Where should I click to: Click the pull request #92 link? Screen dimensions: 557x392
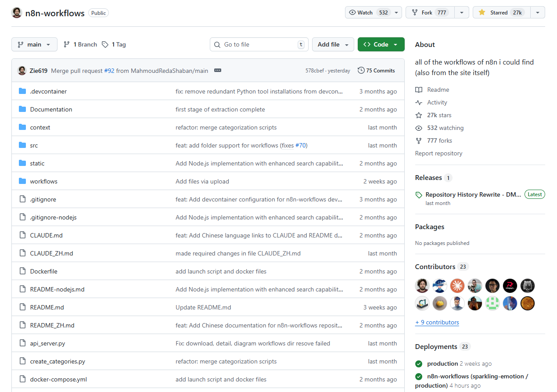pos(110,70)
